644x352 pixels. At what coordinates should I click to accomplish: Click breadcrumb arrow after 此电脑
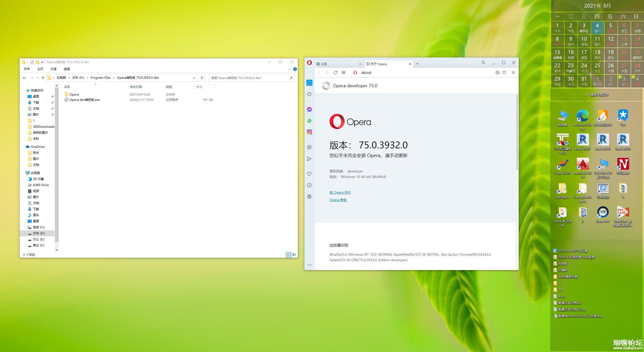(69, 78)
